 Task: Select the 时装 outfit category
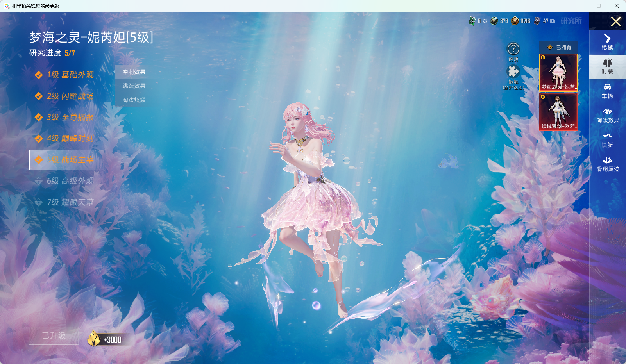click(607, 66)
